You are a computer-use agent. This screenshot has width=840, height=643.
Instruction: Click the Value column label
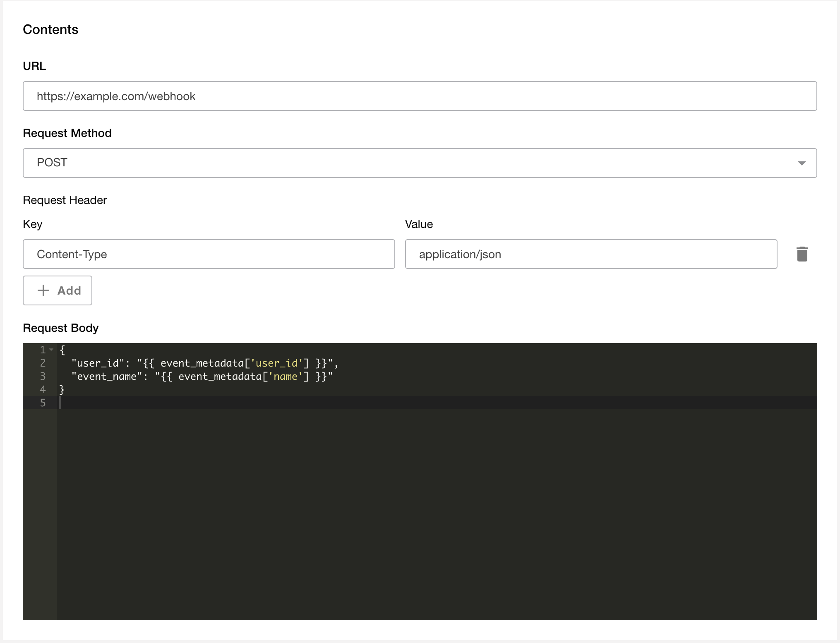pyautogui.click(x=419, y=224)
